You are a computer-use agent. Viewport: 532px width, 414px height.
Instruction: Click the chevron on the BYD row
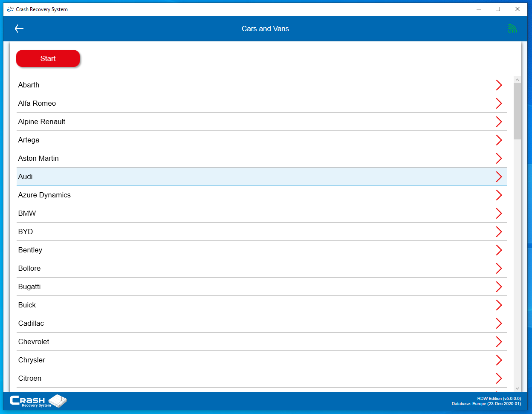(499, 232)
